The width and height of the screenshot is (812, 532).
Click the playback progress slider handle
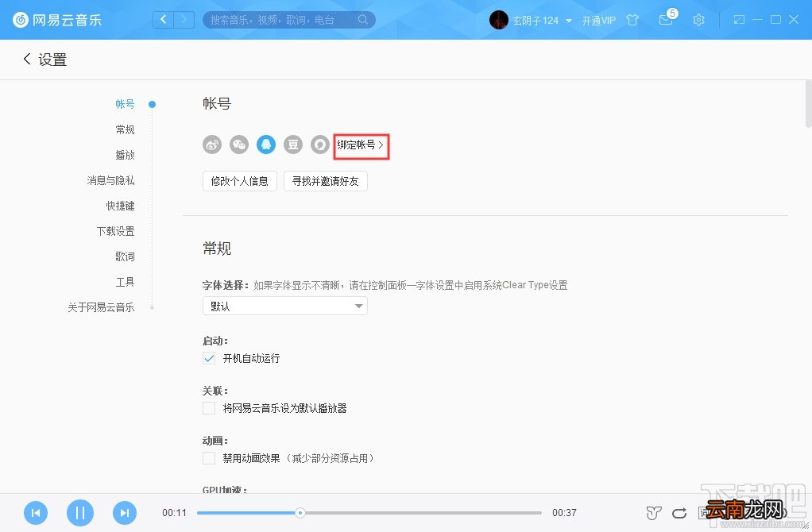(x=300, y=513)
